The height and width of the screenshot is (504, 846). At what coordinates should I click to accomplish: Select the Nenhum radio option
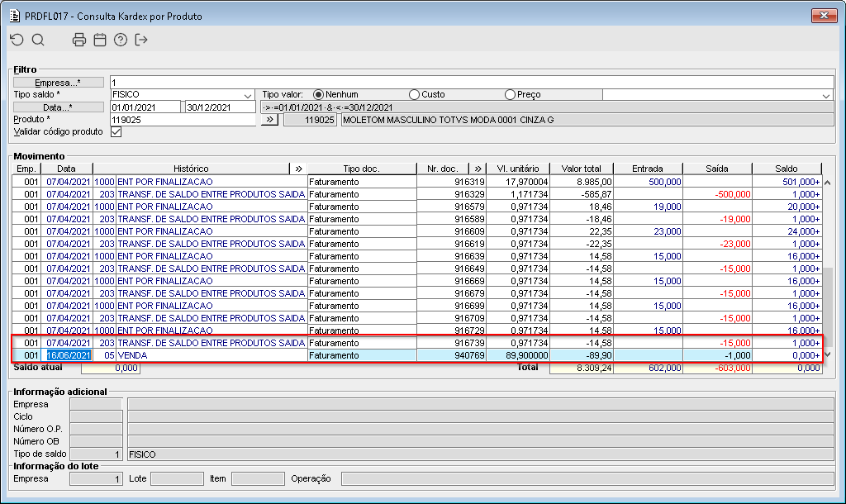pyautogui.click(x=318, y=94)
